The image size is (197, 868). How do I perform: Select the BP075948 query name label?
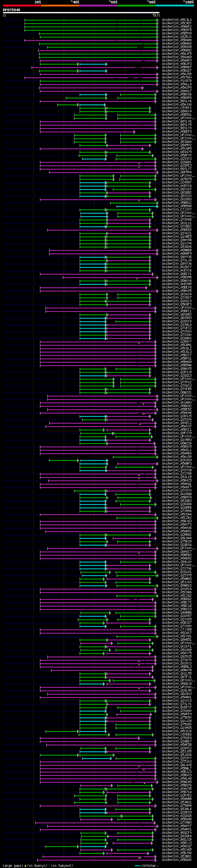pos(11,10)
